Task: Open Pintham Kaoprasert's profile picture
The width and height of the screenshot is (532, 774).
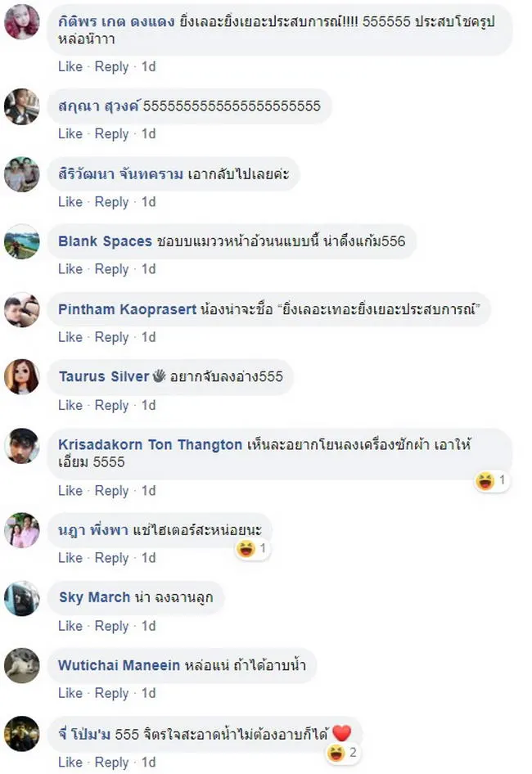Action: [x=21, y=310]
